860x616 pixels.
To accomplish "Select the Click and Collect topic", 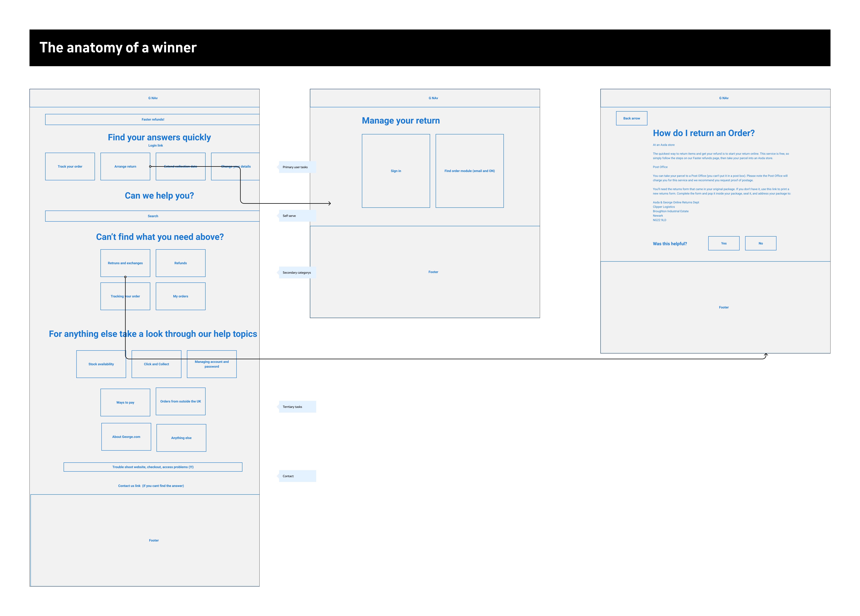I will coord(156,364).
